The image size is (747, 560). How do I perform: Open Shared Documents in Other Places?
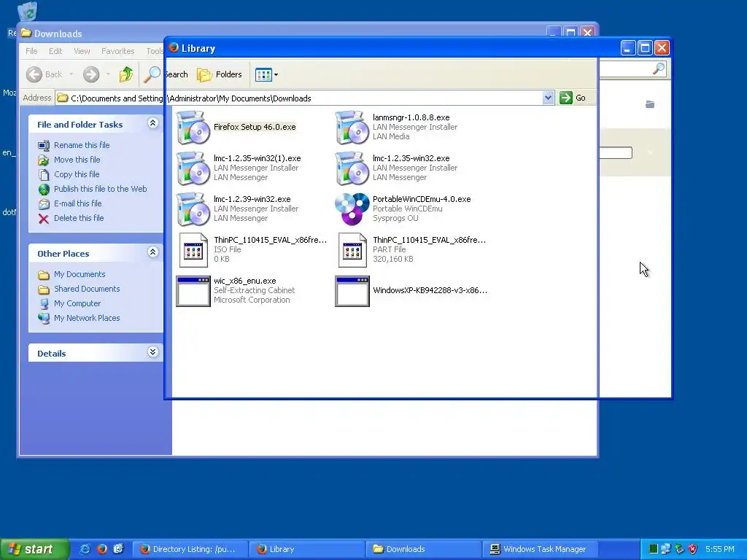[87, 289]
